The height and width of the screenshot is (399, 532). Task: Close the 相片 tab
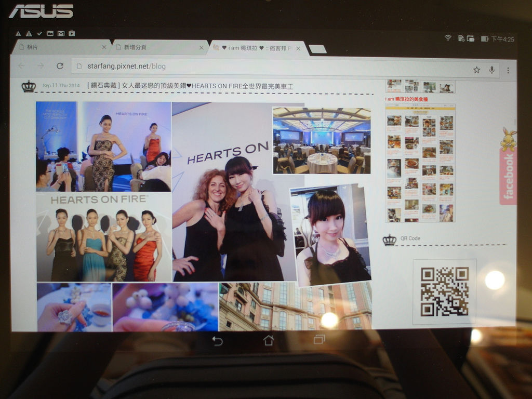[104, 47]
